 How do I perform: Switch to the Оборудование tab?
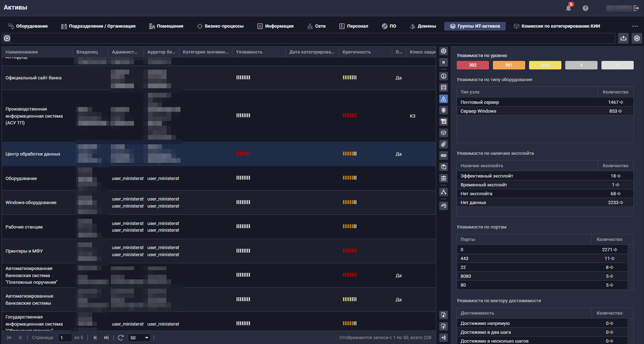pyautogui.click(x=28, y=26)
